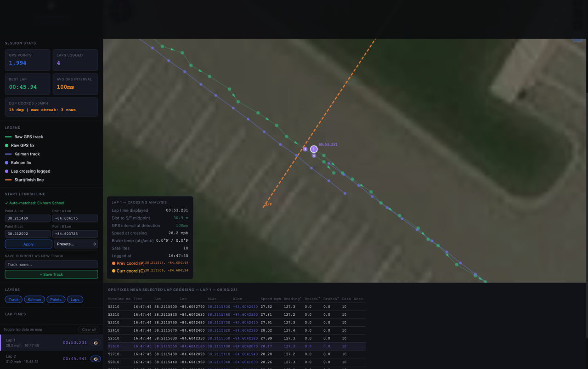The image size is (588, 369).
Task: Click the Raw GPS fix legend dot
Action: 6,145
